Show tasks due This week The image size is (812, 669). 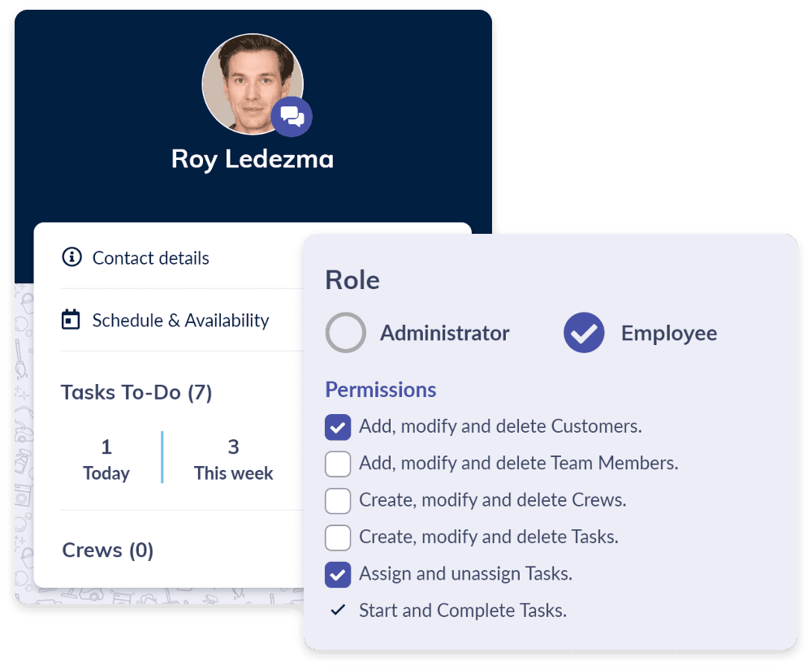click(x=233, y=460)
